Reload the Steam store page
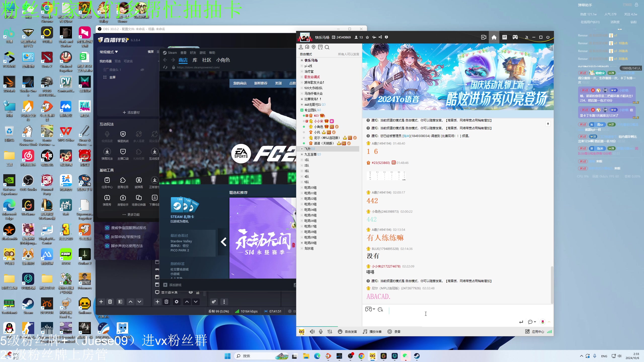The width and height of the screenshot is (644, 362). [165, 67]
